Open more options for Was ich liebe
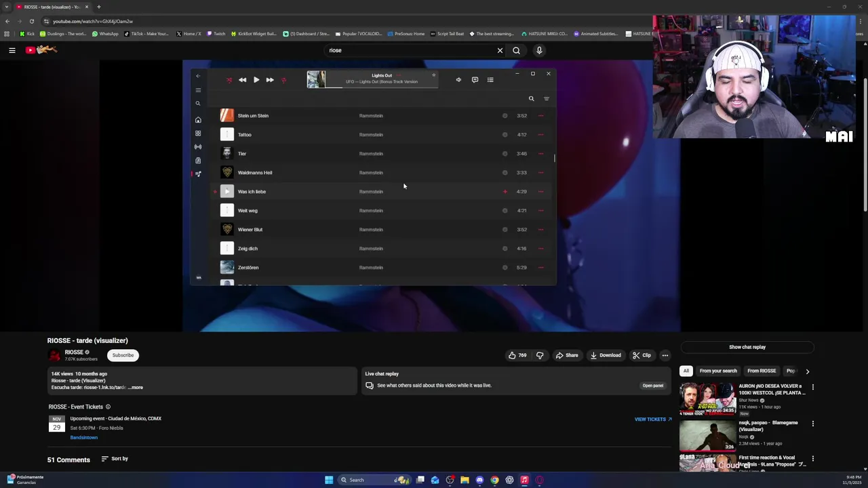 point(540,192)
